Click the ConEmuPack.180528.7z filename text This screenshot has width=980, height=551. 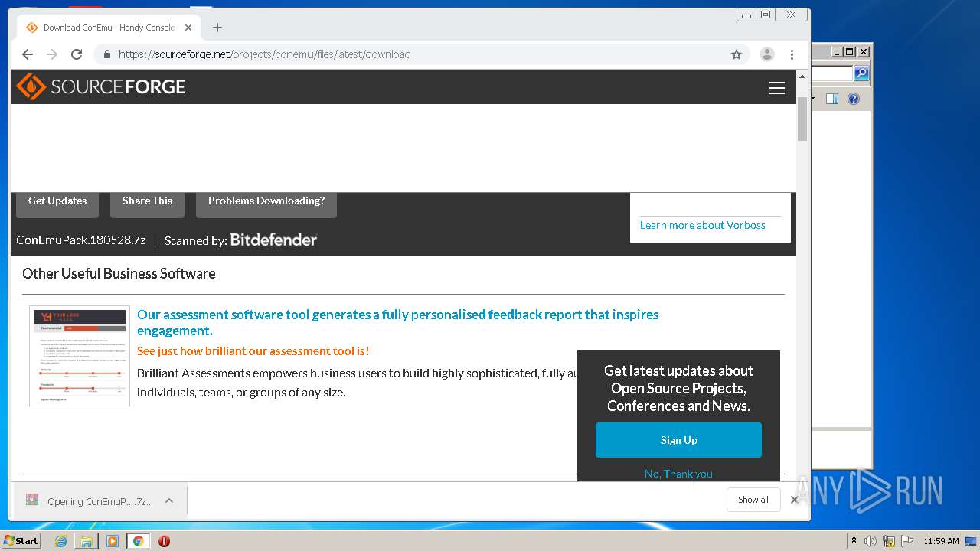(81, 240)
